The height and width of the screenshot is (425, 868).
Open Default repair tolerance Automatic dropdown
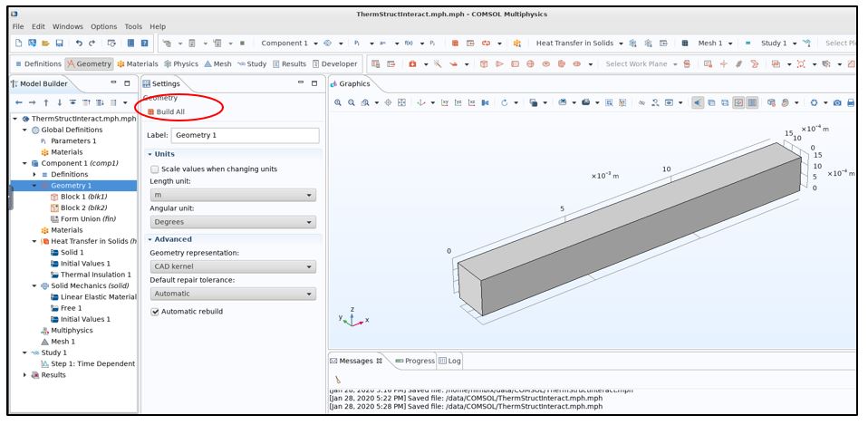pyautogui.click(x=233, y=294)
